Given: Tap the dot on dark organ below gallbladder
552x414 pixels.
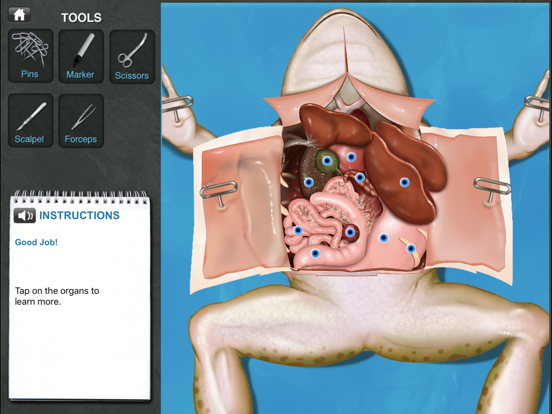Looking at the screenshot, I should [x=309, y=182].
